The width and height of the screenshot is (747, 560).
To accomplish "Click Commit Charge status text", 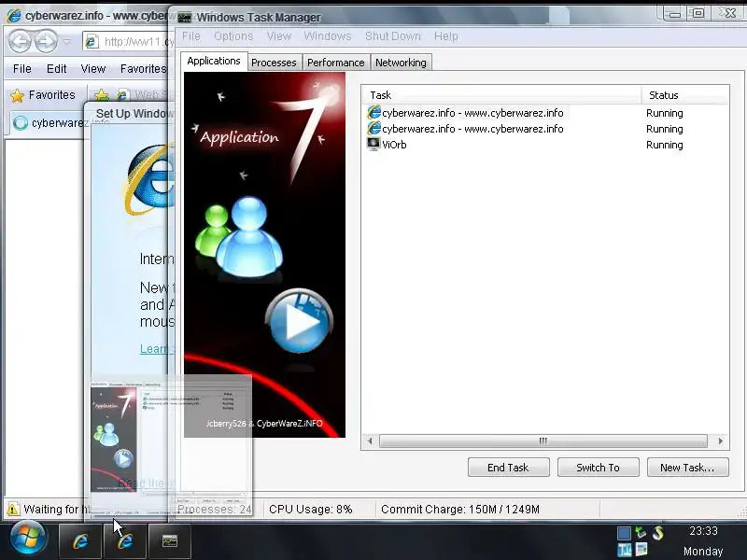I will 460,510.
